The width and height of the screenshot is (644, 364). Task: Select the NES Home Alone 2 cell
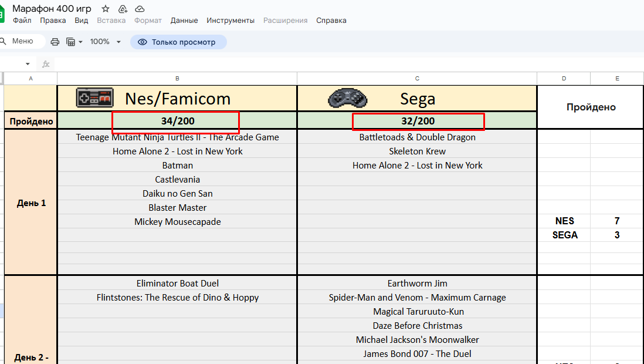177,151
